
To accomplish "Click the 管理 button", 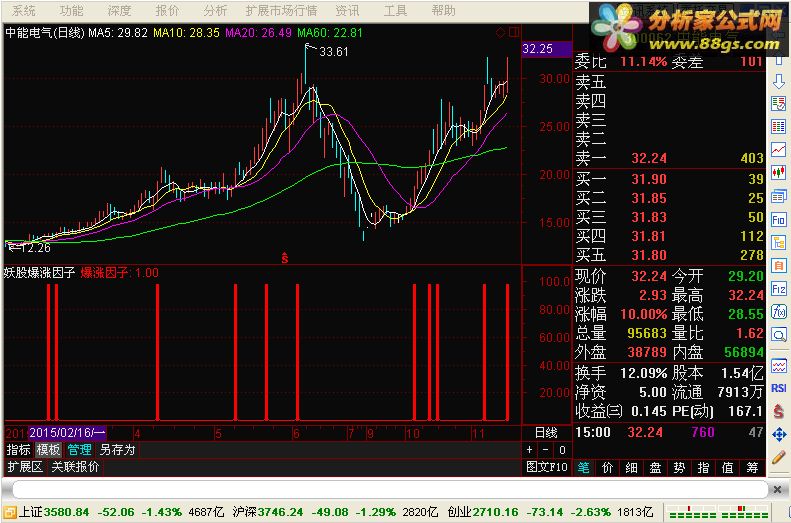I will point(79,449).
